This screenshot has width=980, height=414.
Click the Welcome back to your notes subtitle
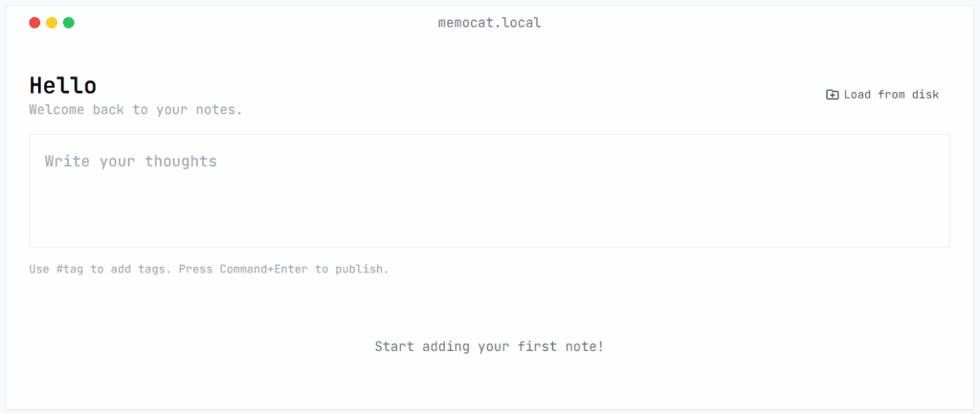point(136,110)
